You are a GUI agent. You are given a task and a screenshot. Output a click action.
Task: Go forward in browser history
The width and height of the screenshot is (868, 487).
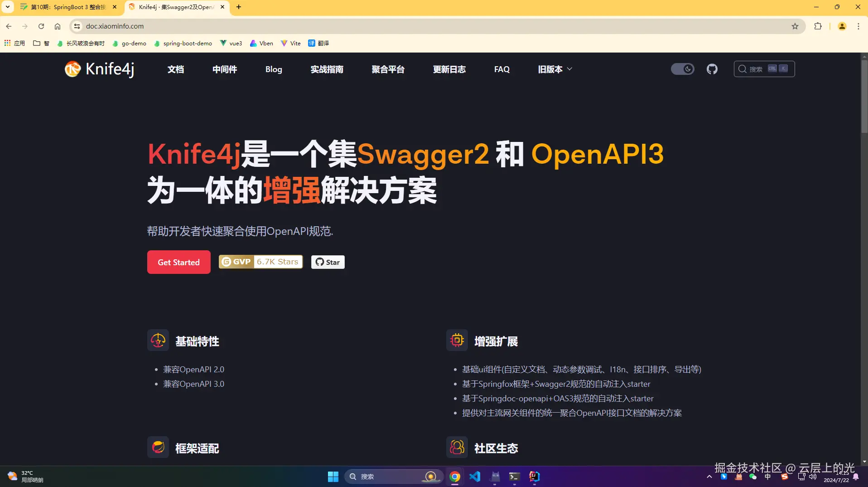25,26
